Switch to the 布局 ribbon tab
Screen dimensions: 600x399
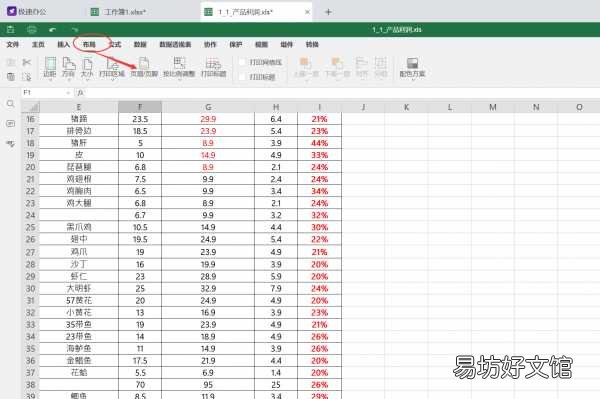coord(89,44)
